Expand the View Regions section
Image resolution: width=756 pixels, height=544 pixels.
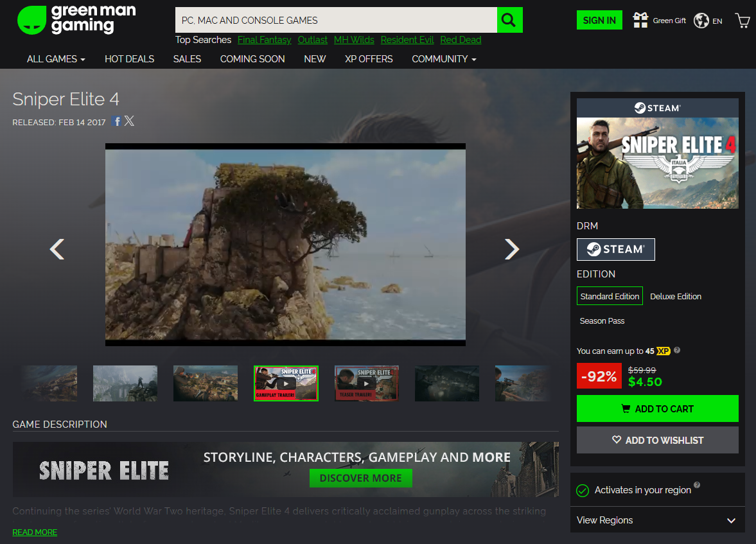tap(657, 520)
